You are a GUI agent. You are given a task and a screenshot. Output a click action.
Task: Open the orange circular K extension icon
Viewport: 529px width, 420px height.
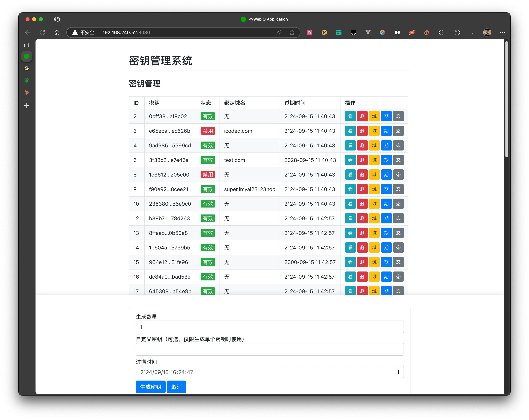[x=324, y=32]
